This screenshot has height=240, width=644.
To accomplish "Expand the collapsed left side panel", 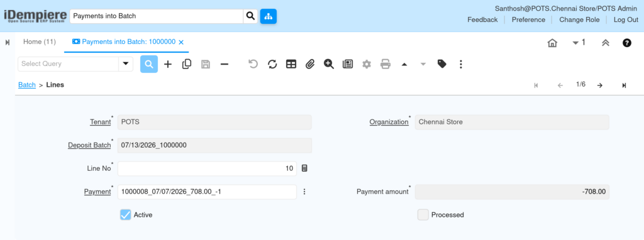I will [x=8, y=43].
